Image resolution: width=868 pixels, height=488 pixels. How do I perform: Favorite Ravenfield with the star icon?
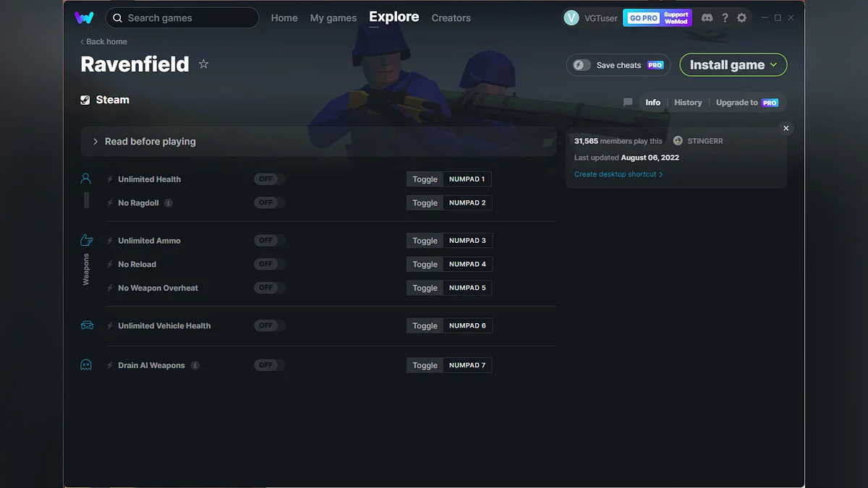pyautogui.click(x=203, y=64)
